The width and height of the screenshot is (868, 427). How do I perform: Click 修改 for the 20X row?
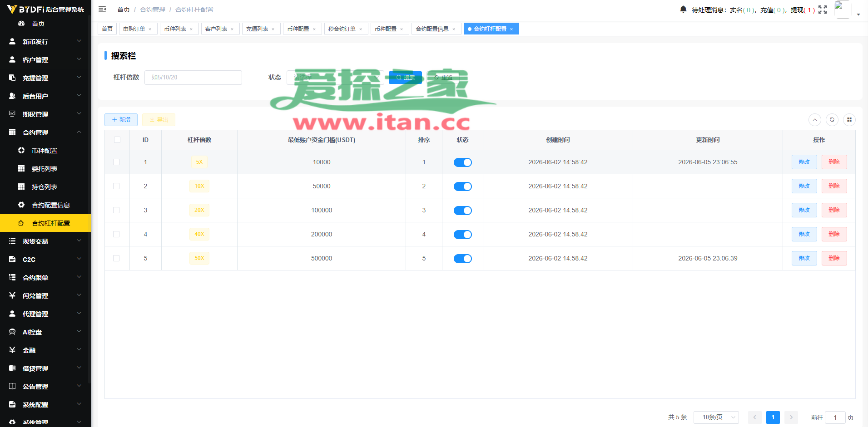(804, 210)
